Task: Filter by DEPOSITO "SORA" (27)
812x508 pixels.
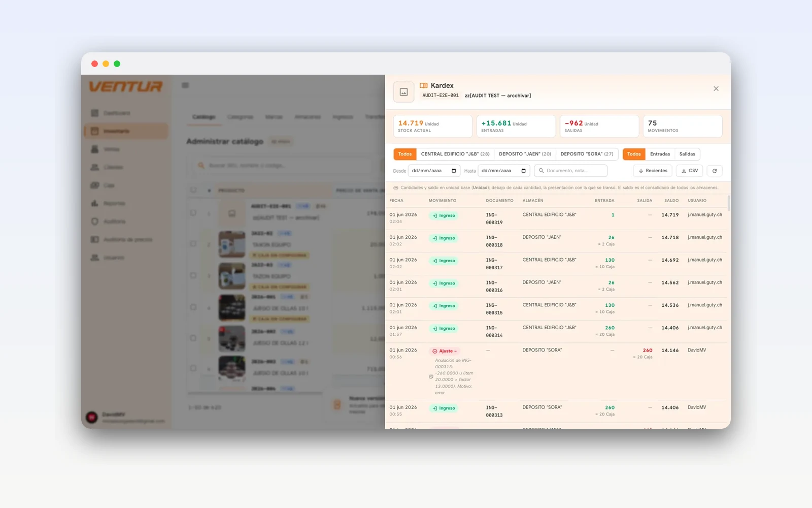Action: pos(587,154)
